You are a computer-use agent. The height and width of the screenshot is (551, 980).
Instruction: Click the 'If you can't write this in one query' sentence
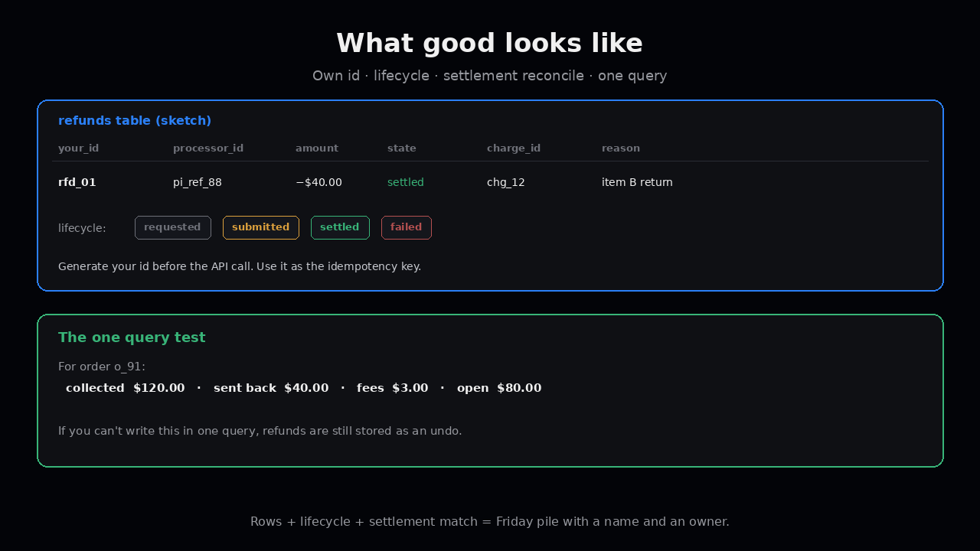(260, 431)
